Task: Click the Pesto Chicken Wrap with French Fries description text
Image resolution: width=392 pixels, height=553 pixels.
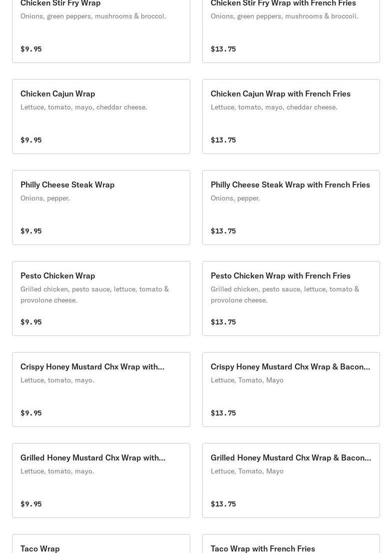Action: [x=285, y=294]
